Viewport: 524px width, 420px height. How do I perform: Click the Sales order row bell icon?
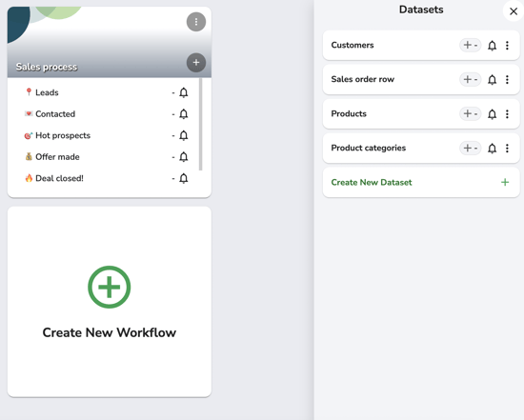click(x=492, y=79)
